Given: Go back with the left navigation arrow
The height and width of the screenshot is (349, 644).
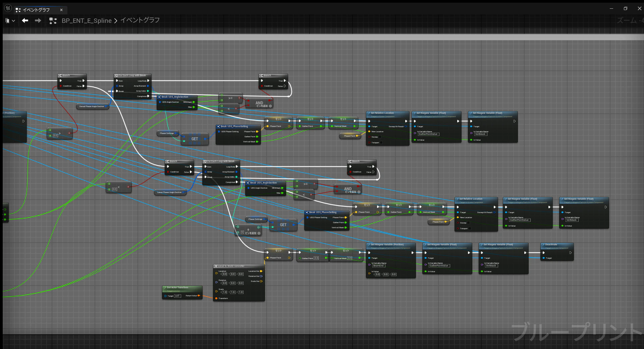Looking at the screenshot, I should pos(25,20).
